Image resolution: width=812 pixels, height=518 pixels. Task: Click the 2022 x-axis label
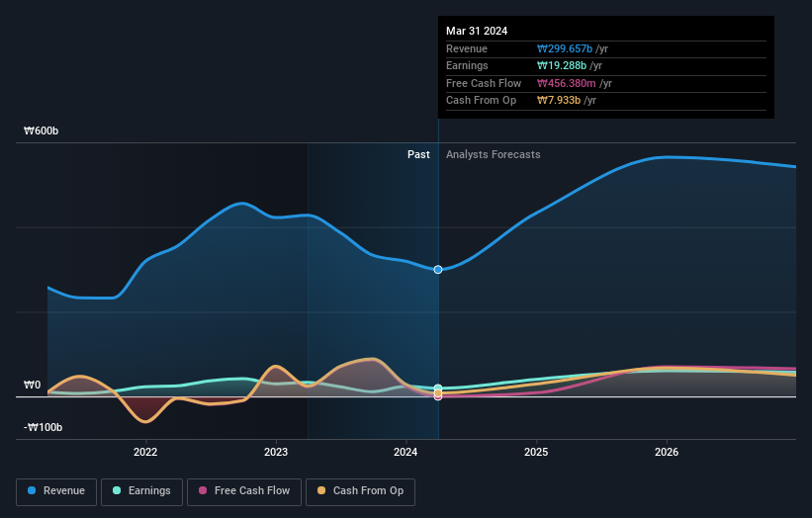(145, 452)
